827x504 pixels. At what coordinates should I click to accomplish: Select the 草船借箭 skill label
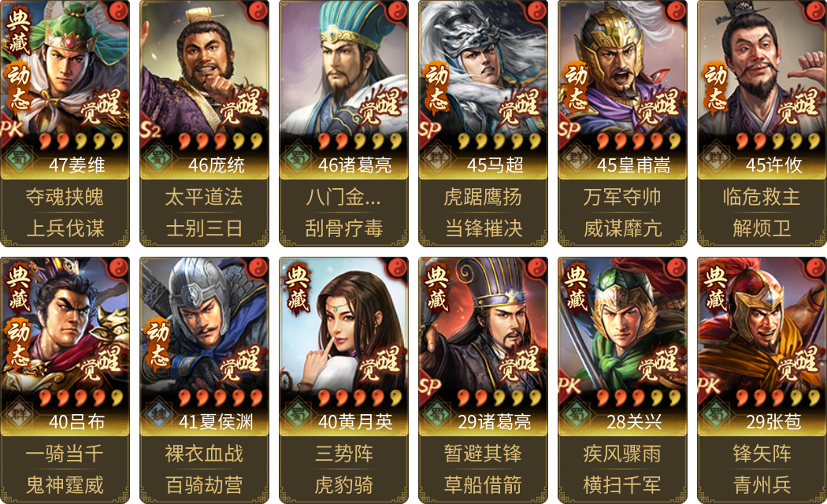coord(483,485)
